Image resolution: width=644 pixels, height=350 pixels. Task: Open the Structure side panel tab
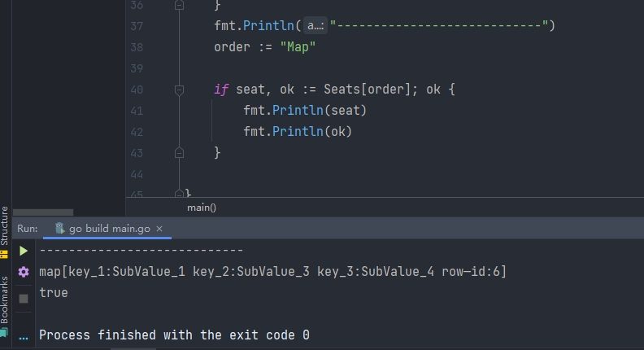coord(4,224)
